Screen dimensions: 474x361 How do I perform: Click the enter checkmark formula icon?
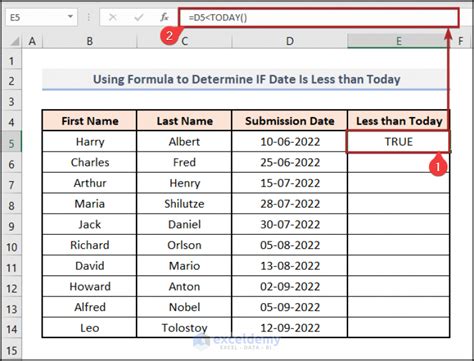[139, 17]
